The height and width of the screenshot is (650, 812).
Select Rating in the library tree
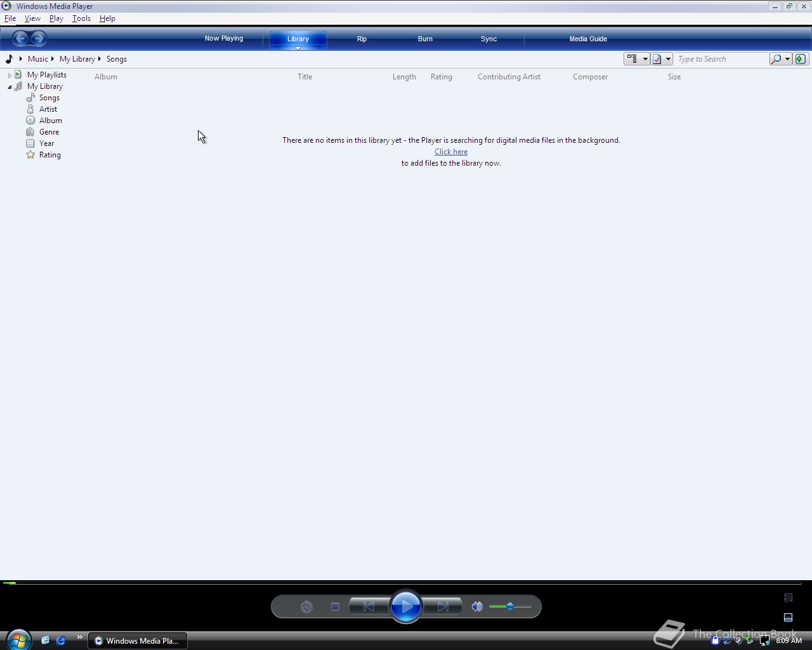50,155
